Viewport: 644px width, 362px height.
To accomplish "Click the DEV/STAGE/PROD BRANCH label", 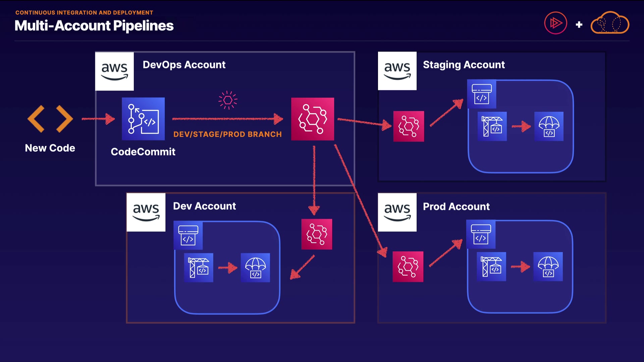I will click(227, 134).
